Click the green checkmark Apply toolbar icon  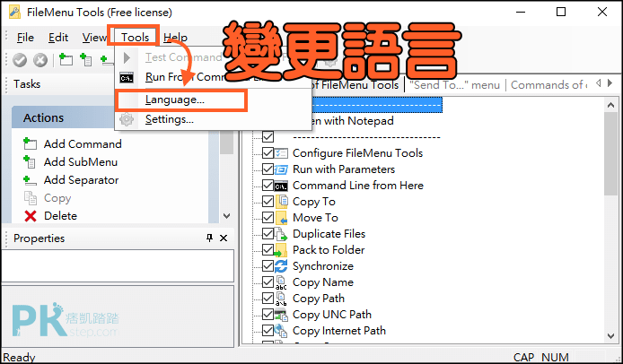(x=20, y=60)
